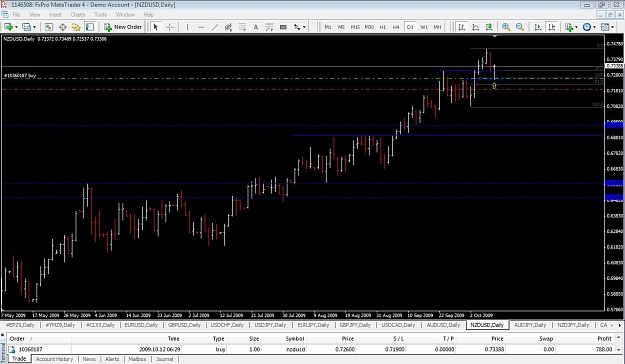
Task: Open the Alerts terminal tab
Action: [112, 359]
